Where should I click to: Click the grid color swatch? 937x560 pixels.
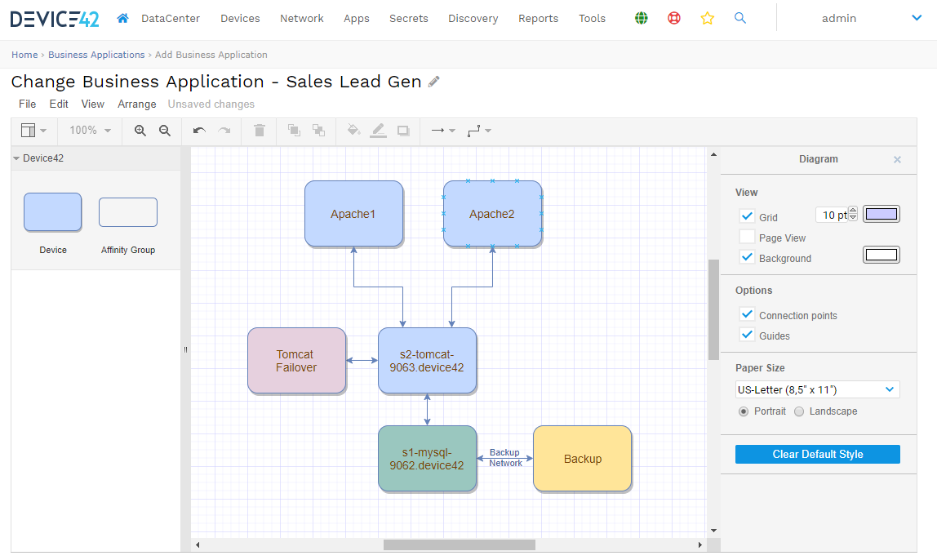pyautogui.click(x=881, y=214)
